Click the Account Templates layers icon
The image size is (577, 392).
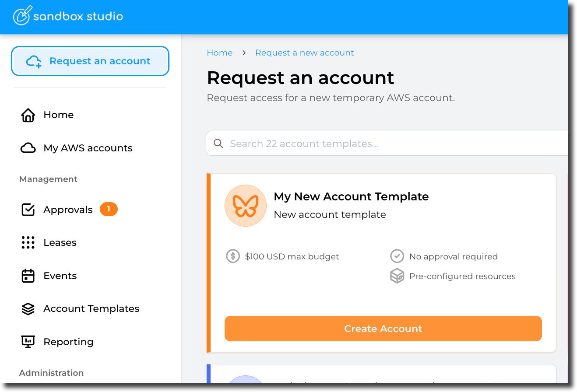(x=28, y=309)
